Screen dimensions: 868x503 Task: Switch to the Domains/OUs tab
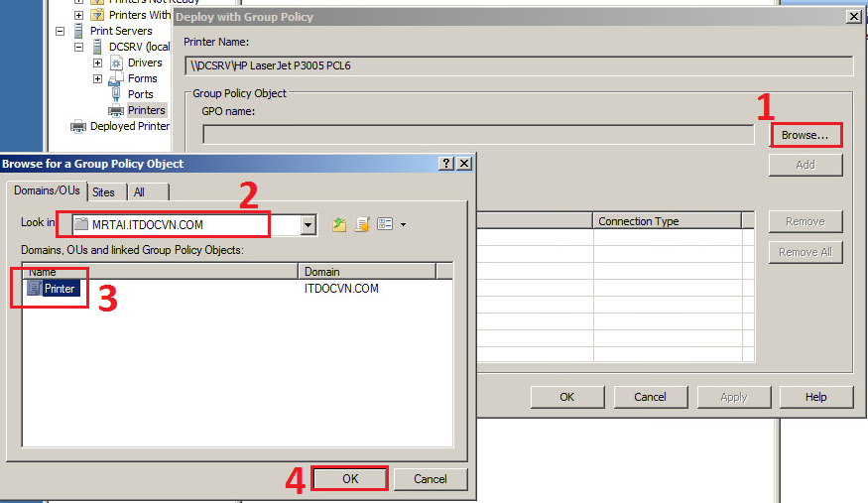pyautogui.click(x=47, y=190)
